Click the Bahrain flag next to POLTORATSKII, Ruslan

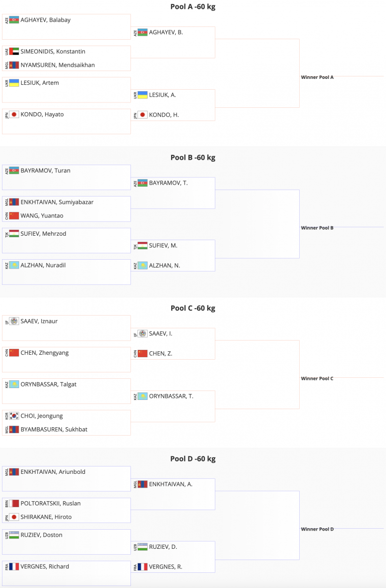pyautogui.click(x=14, y=503)
